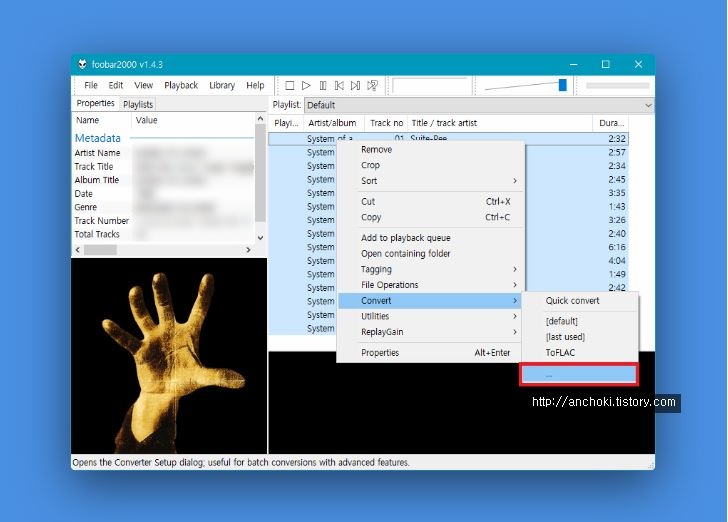Click the album art hand image

169,356
